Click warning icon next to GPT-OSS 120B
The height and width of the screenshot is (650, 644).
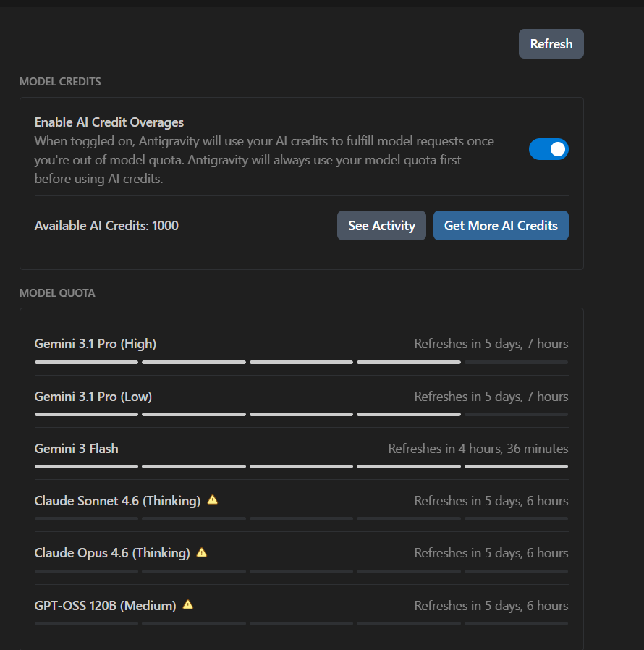coord(187,605)
